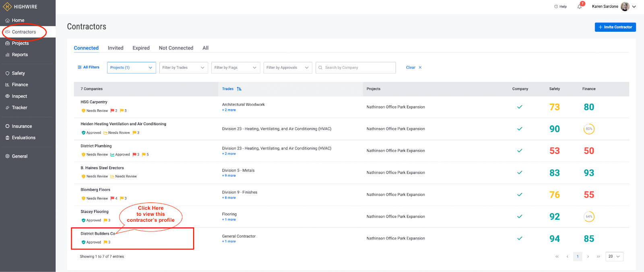The image size is (644, 272).
Task: Expand +8 more trades for Blomberg Floors
Action: (229, 198)
